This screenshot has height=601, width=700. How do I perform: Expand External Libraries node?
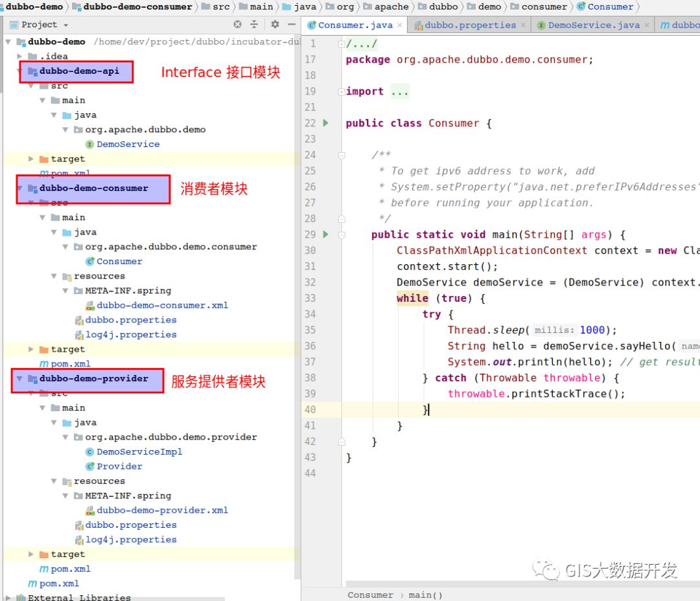pos(8,597)
